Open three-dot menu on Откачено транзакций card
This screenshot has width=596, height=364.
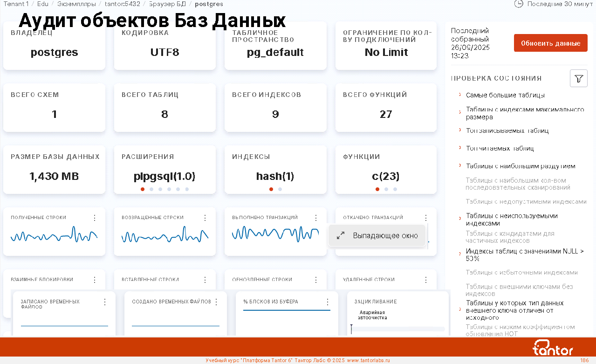tap(426, 218)
